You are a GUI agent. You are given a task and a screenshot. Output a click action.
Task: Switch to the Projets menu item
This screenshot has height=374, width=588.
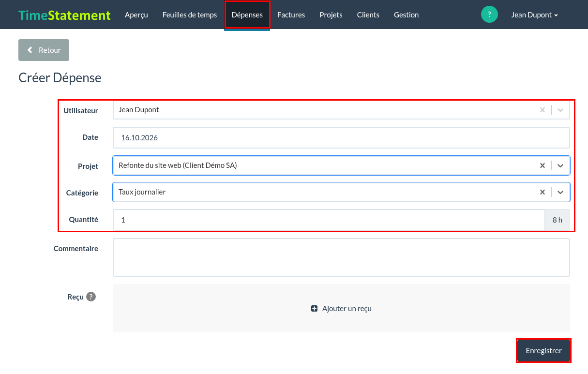tap(331, 15)
